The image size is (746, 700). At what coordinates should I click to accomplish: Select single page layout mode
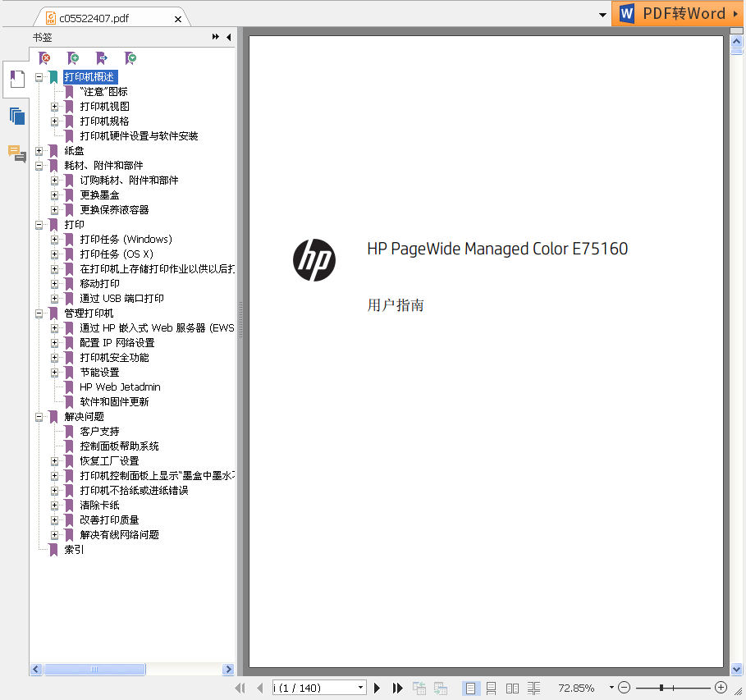pos(470,688)
